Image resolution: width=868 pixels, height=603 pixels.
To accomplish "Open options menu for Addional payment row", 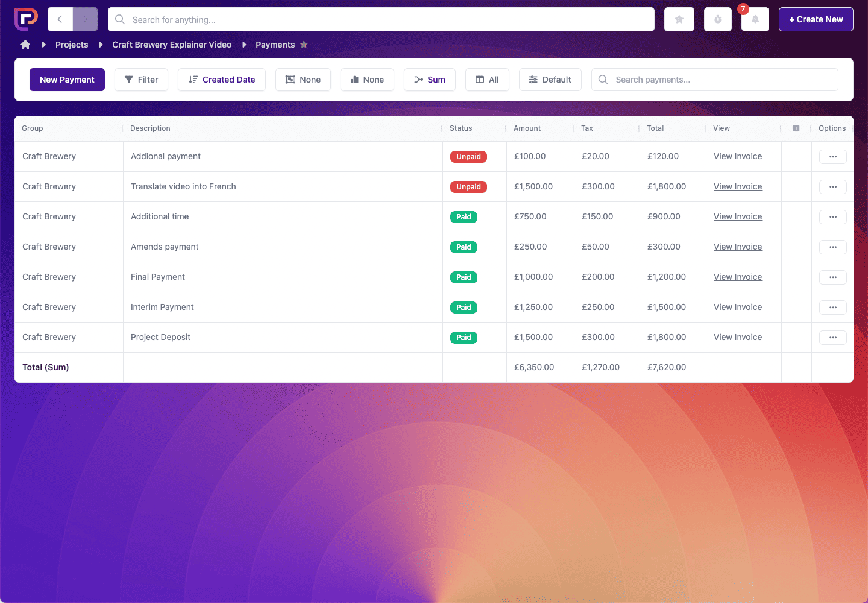I will click(x=833, y=157).
